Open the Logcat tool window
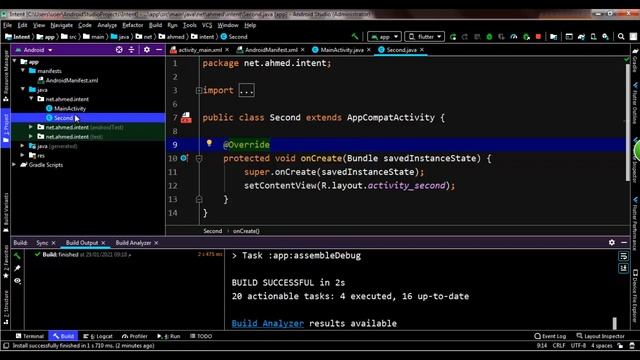Image resolution: width=640 pixels, height=360 pixels. [x=98, y=336]
